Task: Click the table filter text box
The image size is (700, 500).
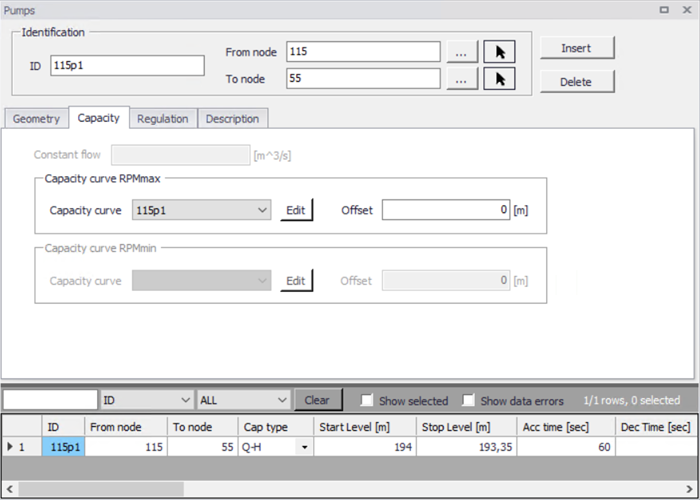Action: 50,400
